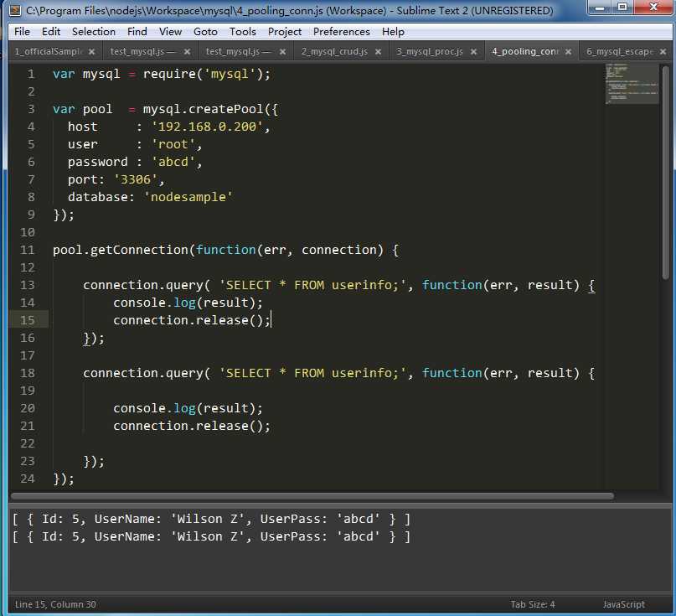Open the View menu
Image resolution: width=676 pixels, height=616 pixels.
coord(170,32)
